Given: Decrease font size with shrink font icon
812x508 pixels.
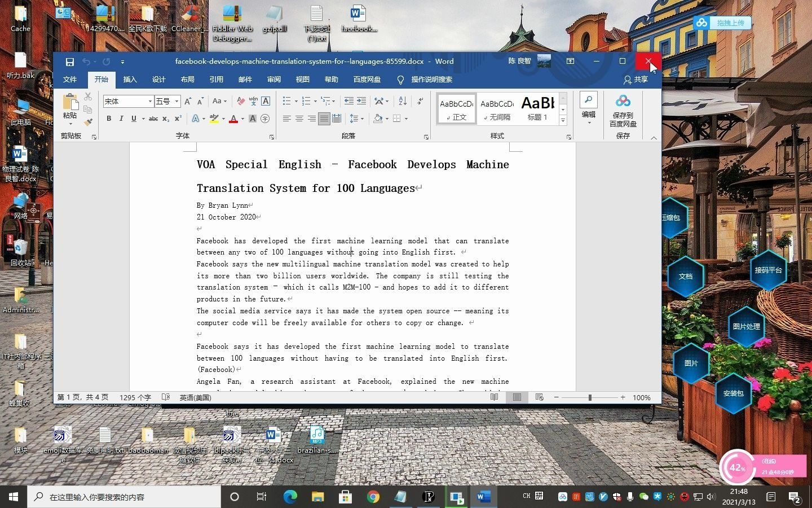Looking at the screenshot, I should (200, 101).
